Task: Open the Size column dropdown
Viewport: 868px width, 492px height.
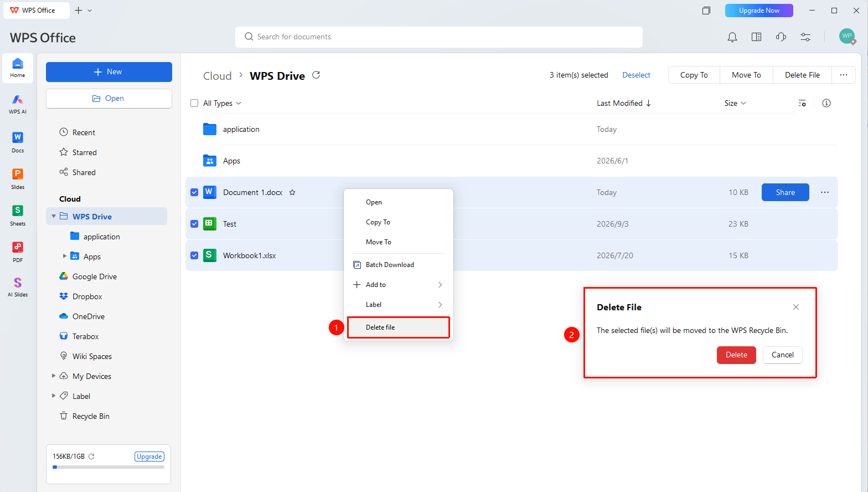Action: tap(735, 103)
